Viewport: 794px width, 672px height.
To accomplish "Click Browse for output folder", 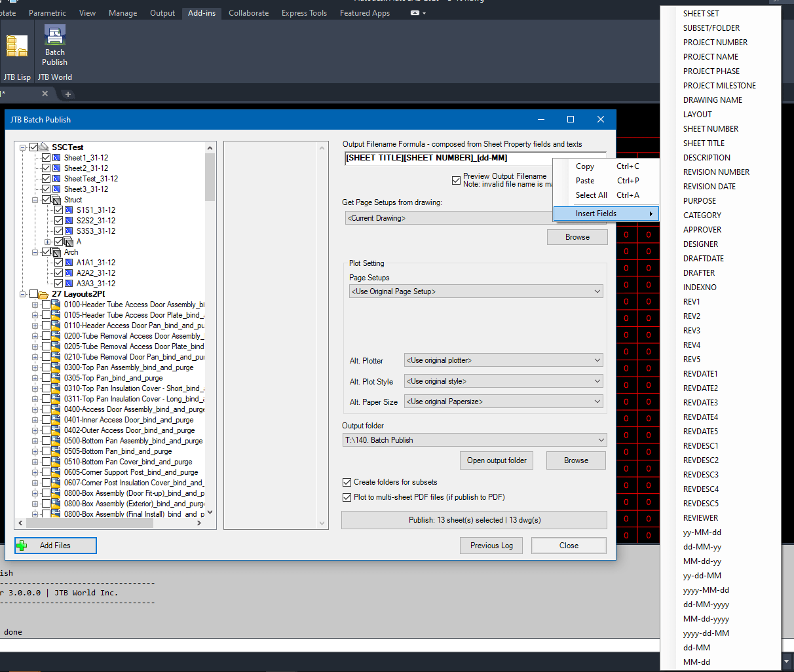I will tap(576, 460).
